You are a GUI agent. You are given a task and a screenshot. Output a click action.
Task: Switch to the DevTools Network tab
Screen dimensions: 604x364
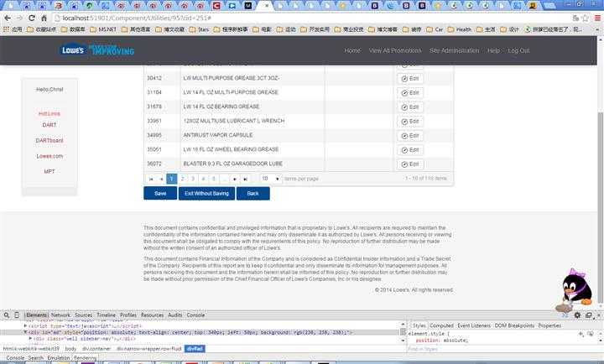pyautogui.click(x=60, y=315)
